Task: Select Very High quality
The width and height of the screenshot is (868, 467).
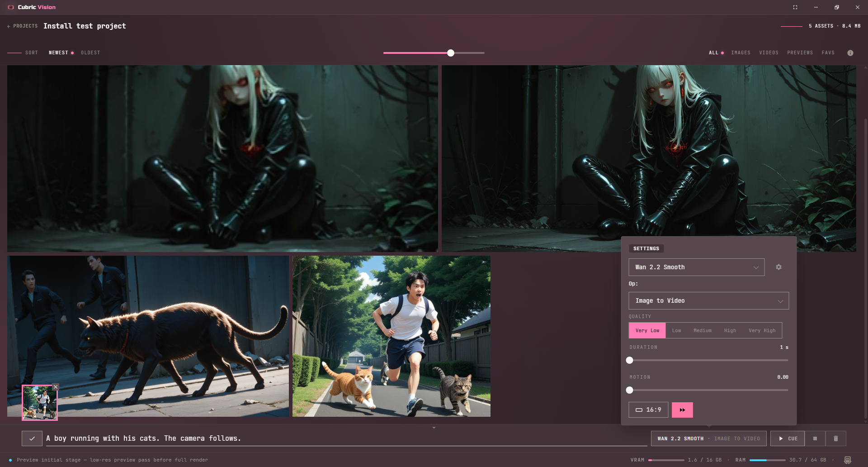Action: [762, 330]
